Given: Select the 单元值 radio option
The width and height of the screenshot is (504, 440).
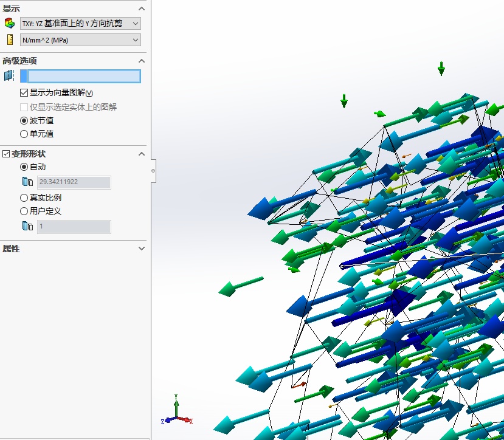Looking at the screenshot, I should click(x=24, y=134).
